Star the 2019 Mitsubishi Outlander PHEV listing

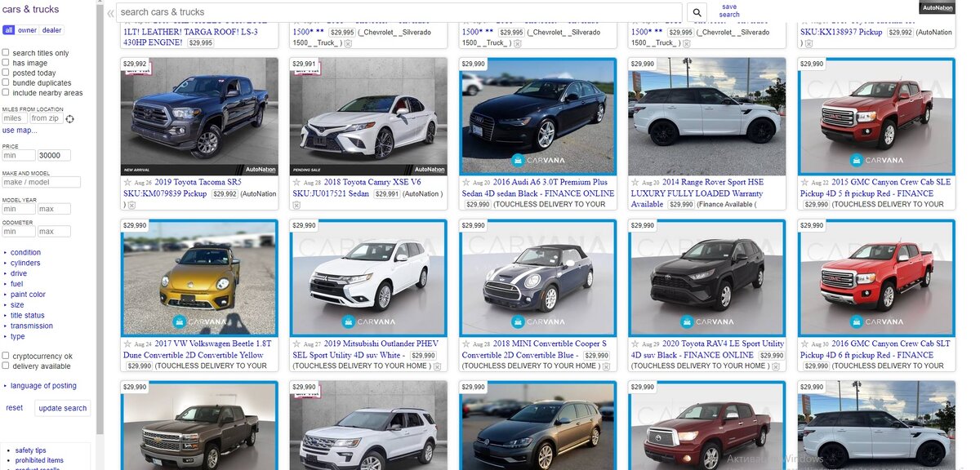click(x=296, y=344)
